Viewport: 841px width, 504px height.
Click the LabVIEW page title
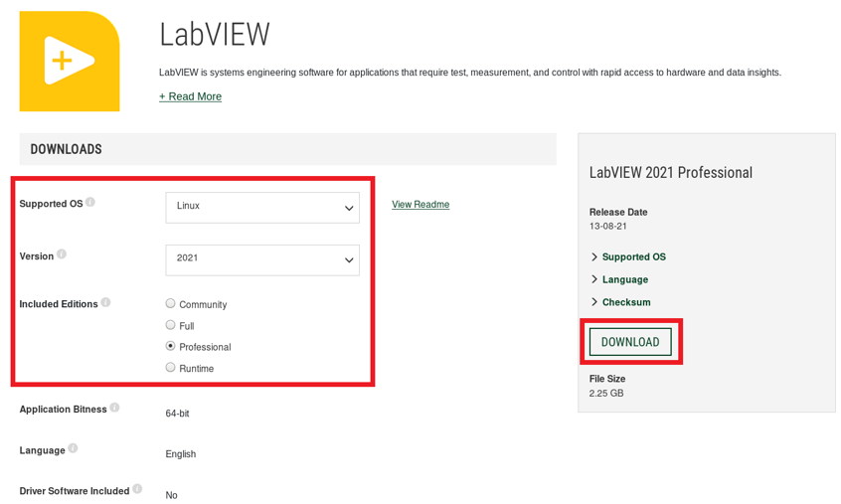(215, 35)
